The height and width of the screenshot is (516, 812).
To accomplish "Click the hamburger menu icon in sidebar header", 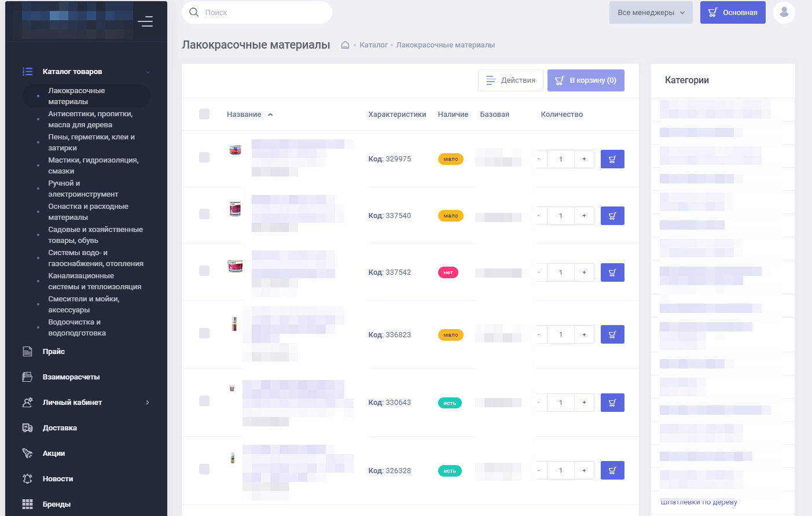I will point(145,21).
